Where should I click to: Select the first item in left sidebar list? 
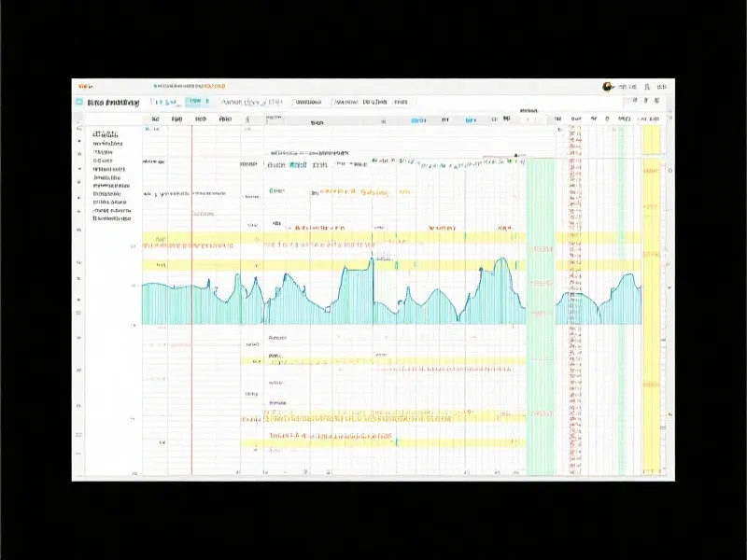pos(107,144)
